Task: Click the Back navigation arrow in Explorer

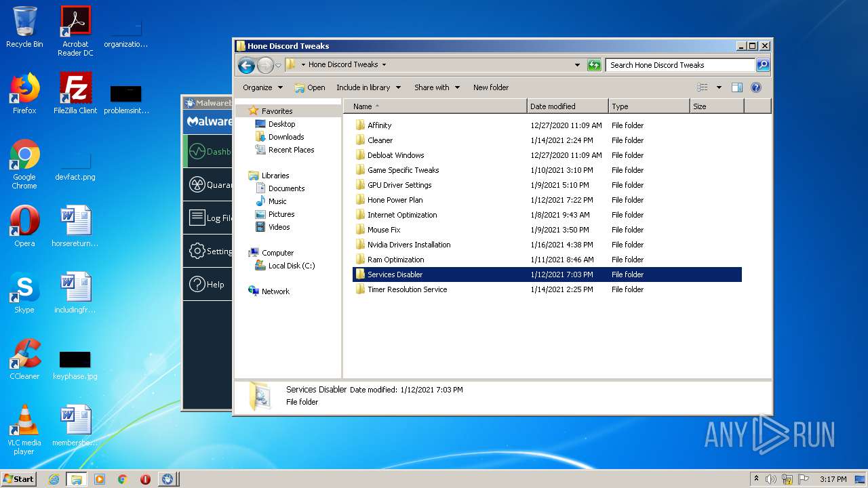Action: pos(246,65)
